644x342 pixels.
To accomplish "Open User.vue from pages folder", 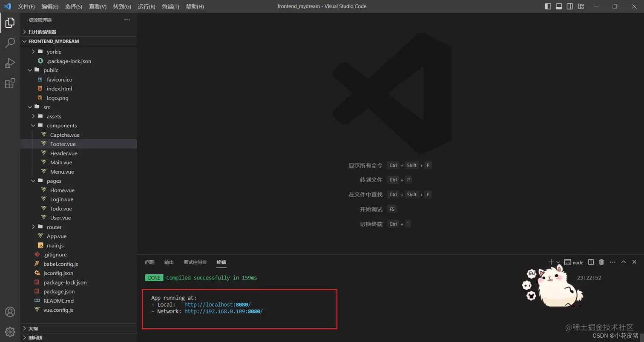I will 79,218.
